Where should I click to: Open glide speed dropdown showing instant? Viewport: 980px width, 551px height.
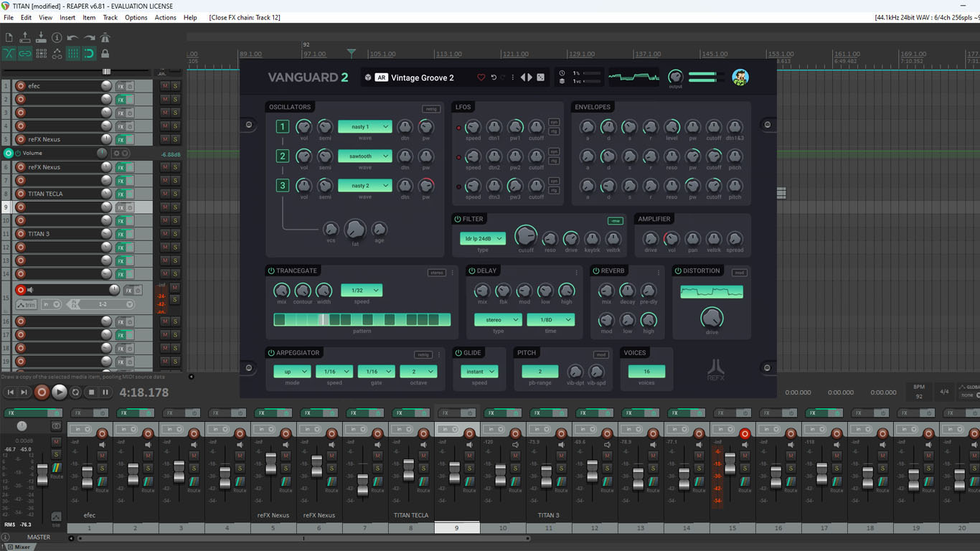(479, 372)
